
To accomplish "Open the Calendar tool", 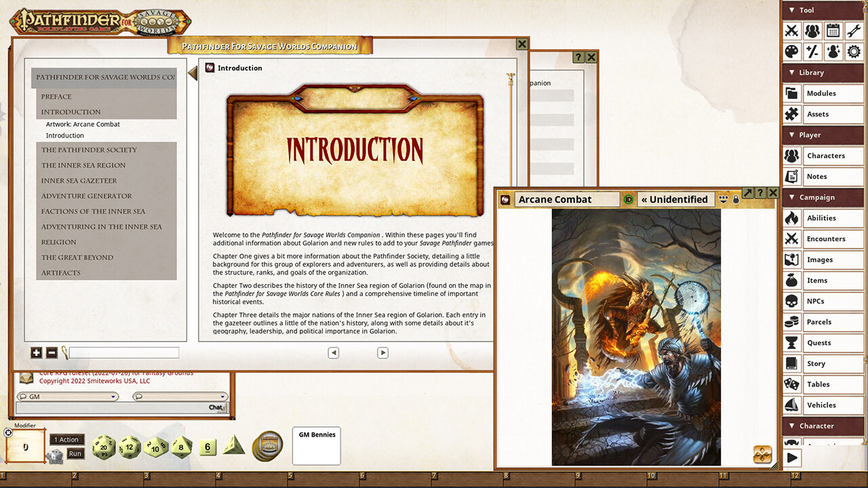I will [x=833, y=30].
